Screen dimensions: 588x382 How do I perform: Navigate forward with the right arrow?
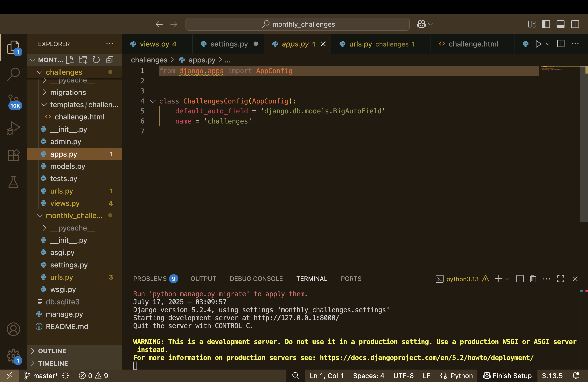(174, 24)
